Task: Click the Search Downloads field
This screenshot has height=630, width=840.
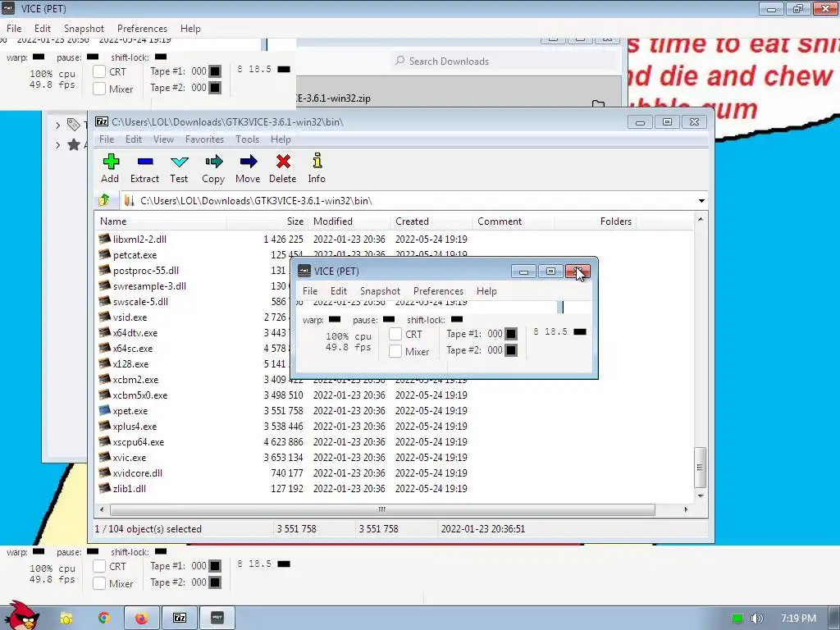Action: click(x=504, y=61)
